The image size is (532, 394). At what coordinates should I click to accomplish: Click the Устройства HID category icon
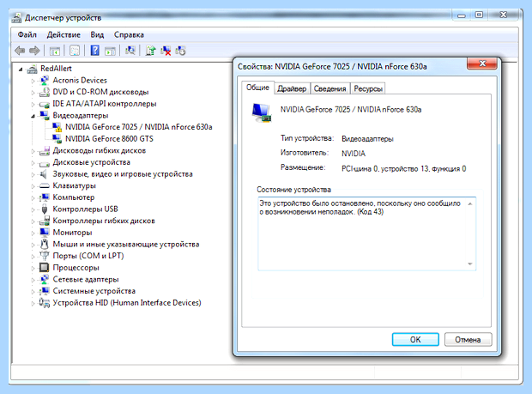45,303
